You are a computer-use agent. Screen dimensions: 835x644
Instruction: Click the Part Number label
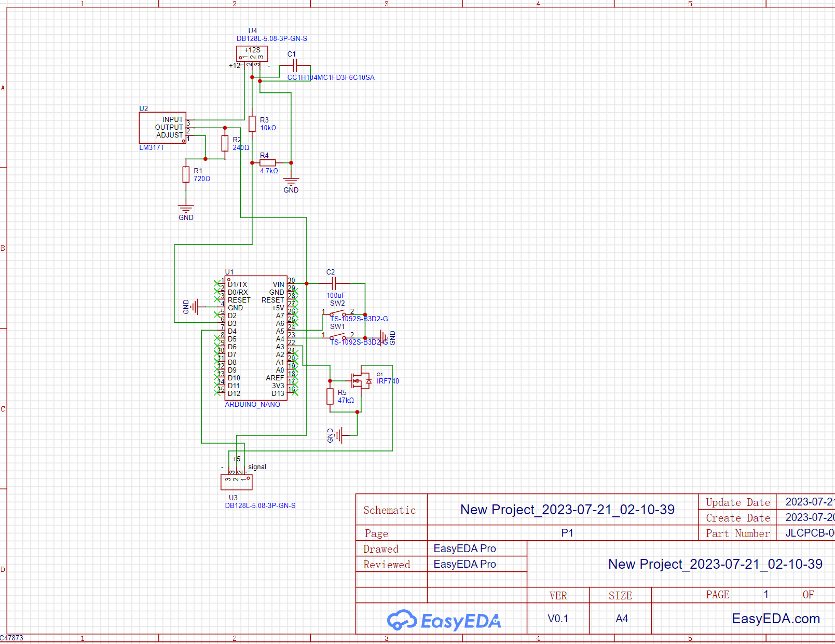point(737,533)
